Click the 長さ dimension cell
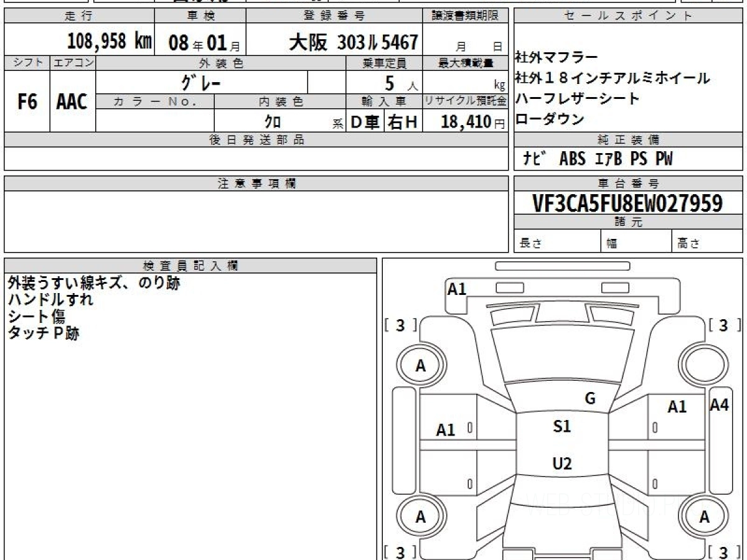 click(x=557, y=241)
